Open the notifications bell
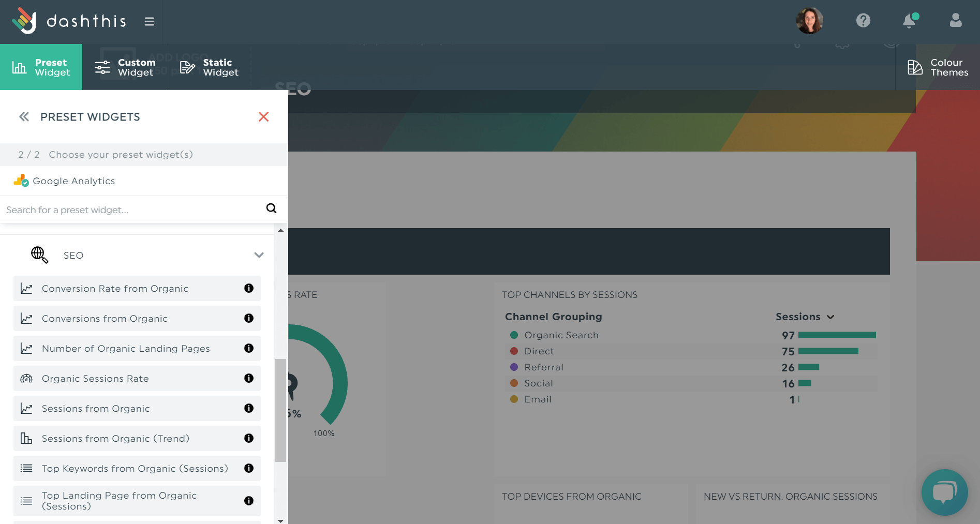Image resolution: width=980 pixels, height=524 pixels. coord(910,21)
